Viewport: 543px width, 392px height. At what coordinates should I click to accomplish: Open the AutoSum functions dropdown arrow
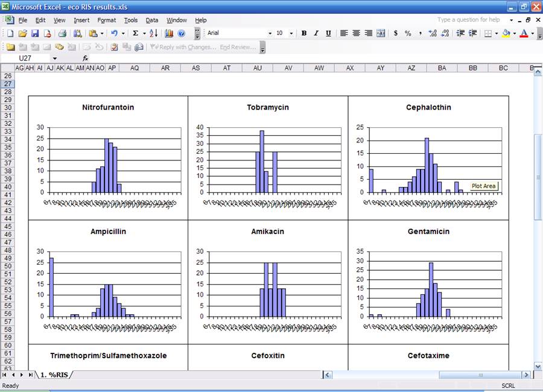[x=144, y=33]
